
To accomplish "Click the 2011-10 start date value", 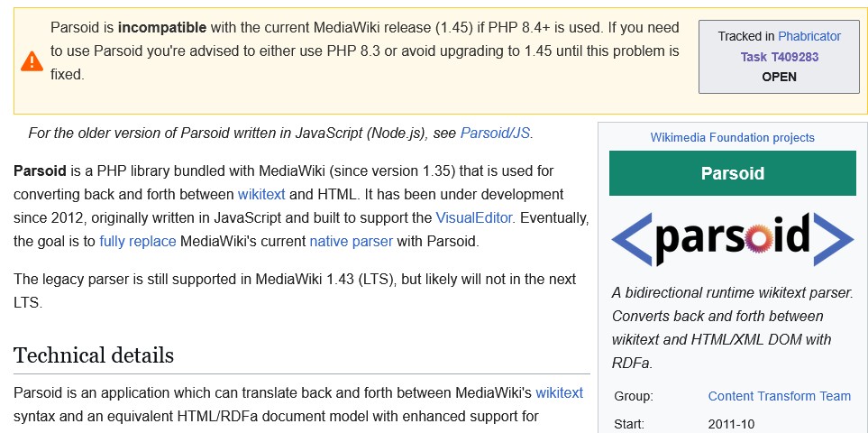I will tap(732, 423).
